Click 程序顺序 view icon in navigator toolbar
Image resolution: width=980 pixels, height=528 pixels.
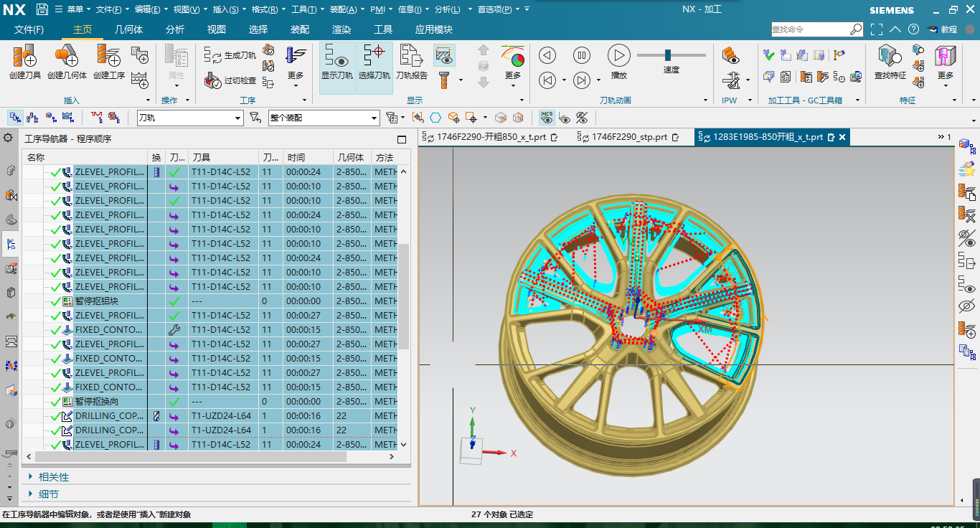point(14,118)
